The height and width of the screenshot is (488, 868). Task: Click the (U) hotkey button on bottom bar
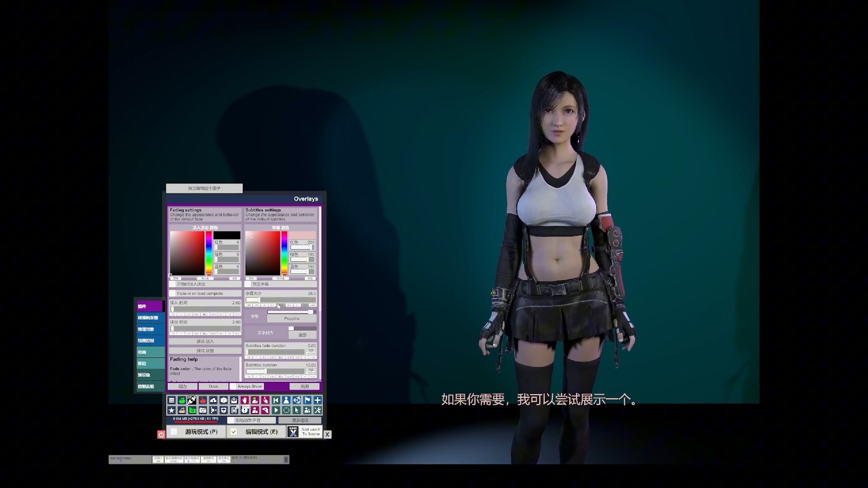(x=158, y=460)
